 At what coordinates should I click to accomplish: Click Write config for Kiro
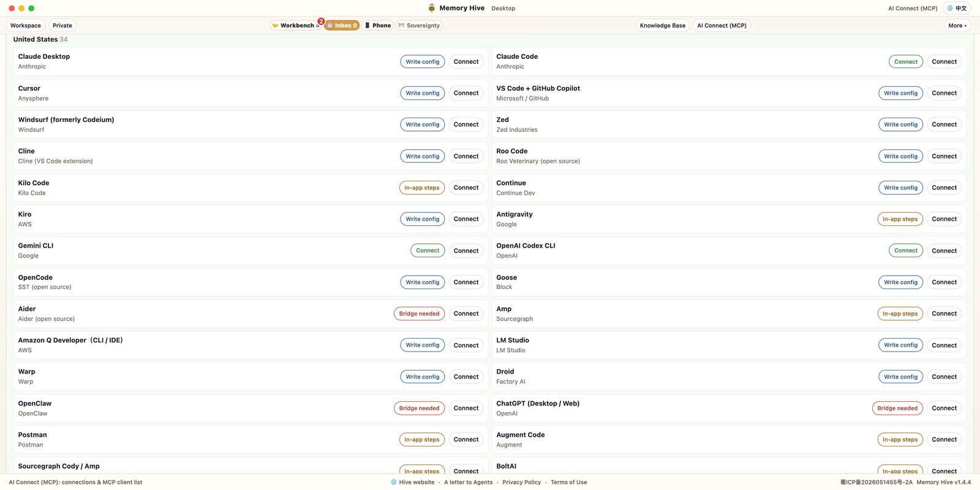pyautogui.click(x=423, y=219)
